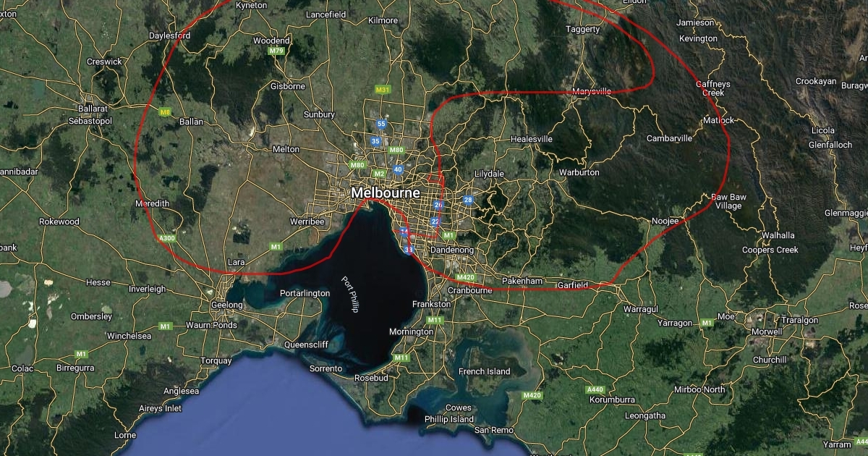Select the M1 shield left of Waurn Ponds
Screen dimensions: 868x456
(166, 326)
